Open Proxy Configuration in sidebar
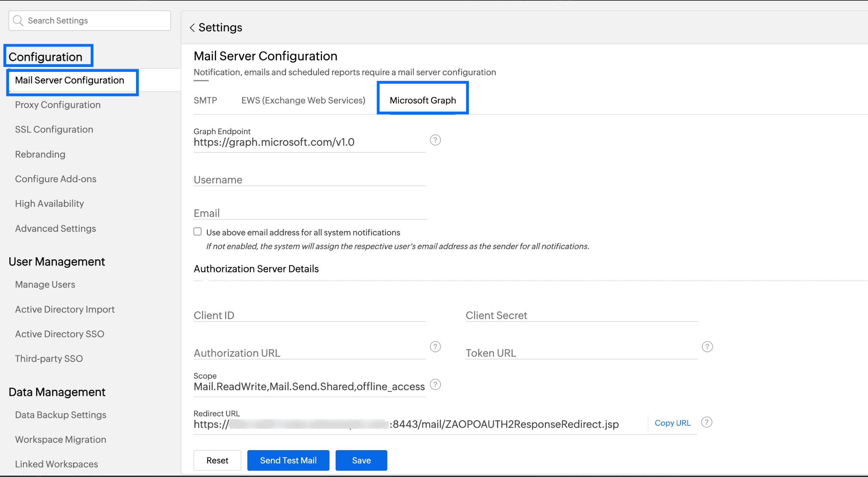The height and width of the screenshot is (477, 868). pyautogui.click(x=58, y=105)
